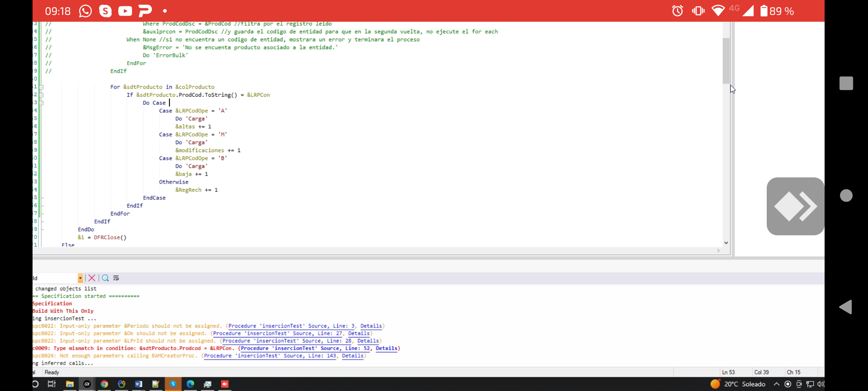Tap the Android recent apps square button
The image size is (868, 391).
tap(846, 83)
